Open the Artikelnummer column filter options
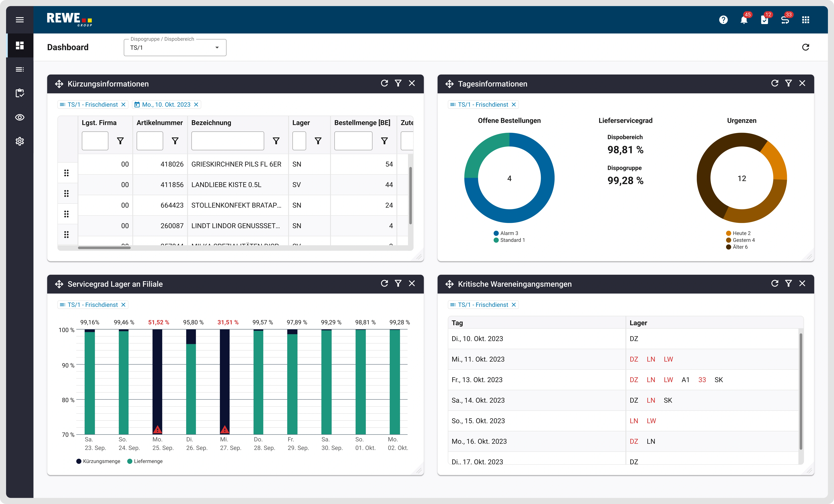Image resolution: width=834 pixels, height=504 pixels. pos(175,141)
